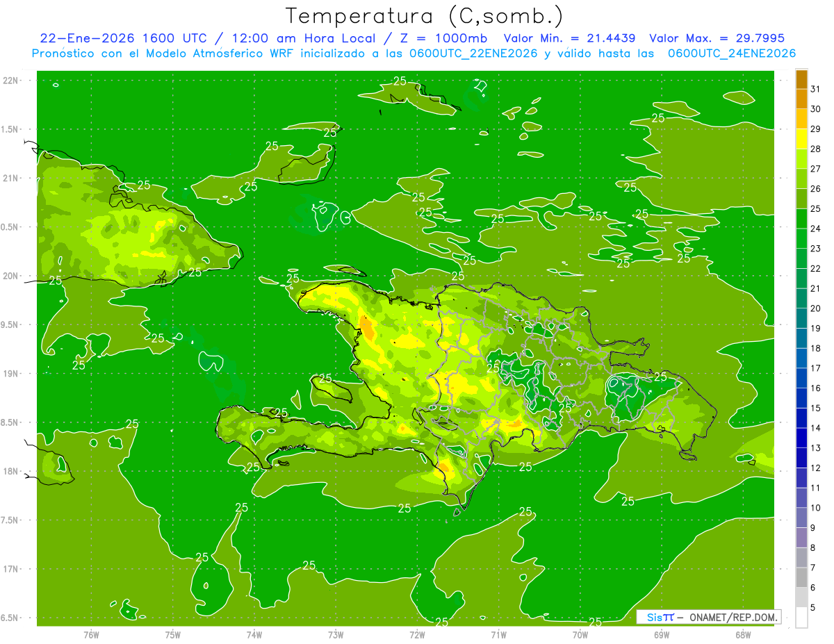Image resolution: width=834 pixels, height=644 pixels.
Task: Click the "20N" latitude label
Action: coord(11,276)
